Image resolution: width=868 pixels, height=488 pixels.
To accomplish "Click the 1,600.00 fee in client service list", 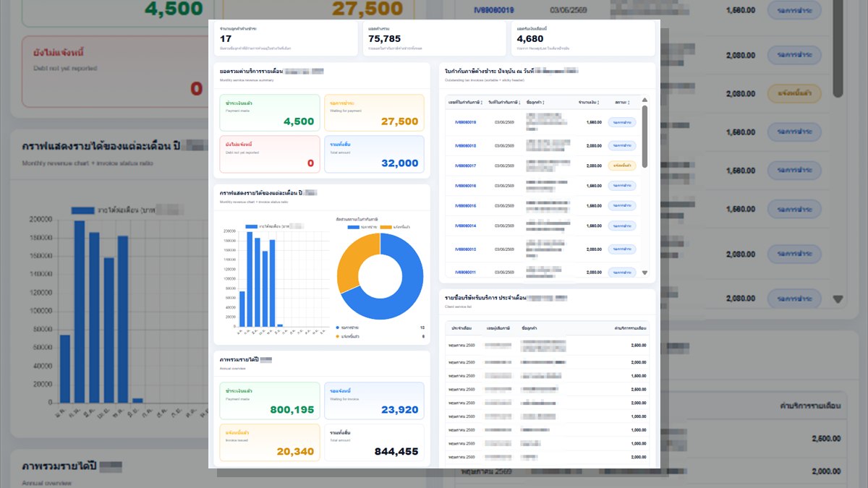I will tap(638, 376).
